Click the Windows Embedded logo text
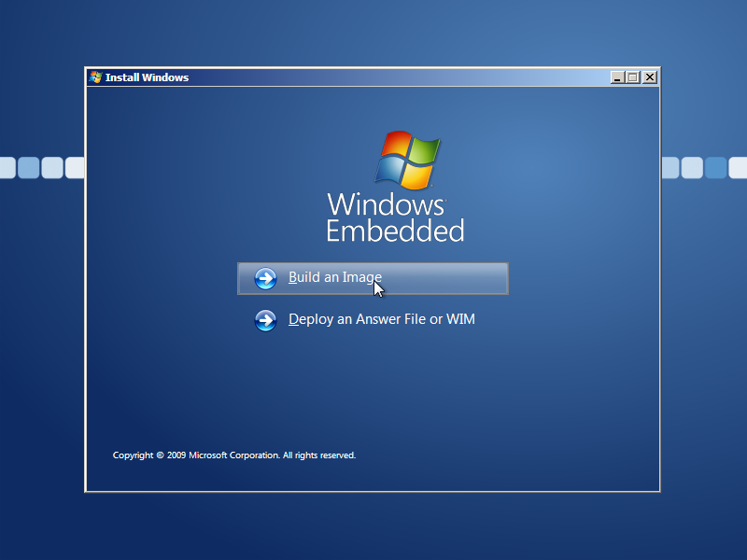Image resolution: width=747 pixels, height=560 pixels. click(395, 217)
